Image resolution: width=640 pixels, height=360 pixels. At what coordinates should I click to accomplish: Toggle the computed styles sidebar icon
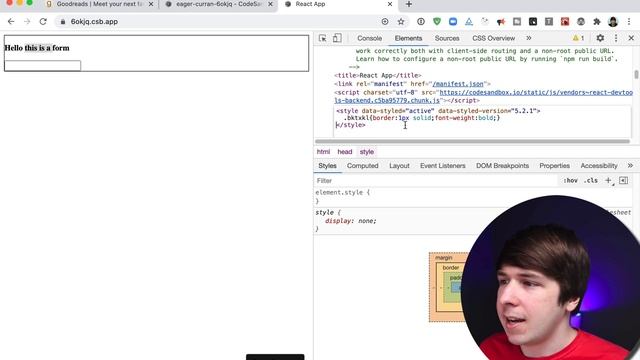pos(623,180)
